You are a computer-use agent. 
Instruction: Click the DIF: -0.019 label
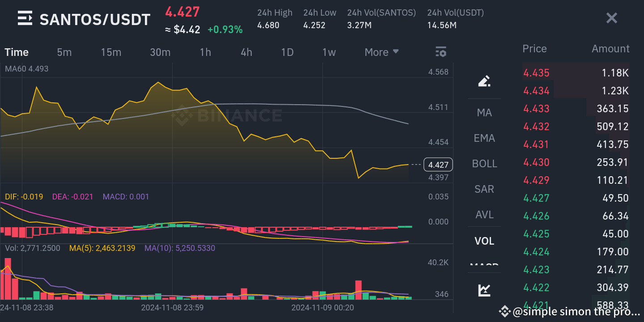point(24,196)
